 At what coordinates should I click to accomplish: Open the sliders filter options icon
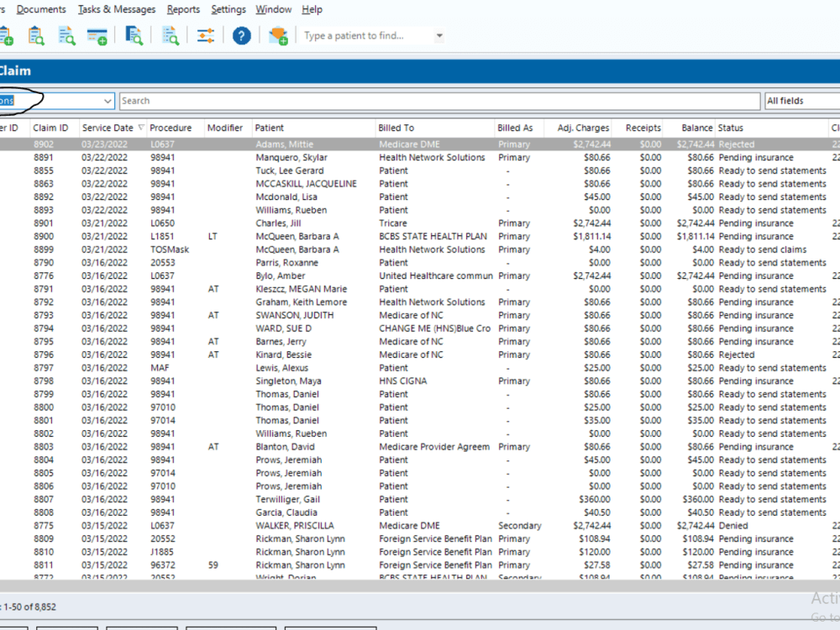coord(206,36)
